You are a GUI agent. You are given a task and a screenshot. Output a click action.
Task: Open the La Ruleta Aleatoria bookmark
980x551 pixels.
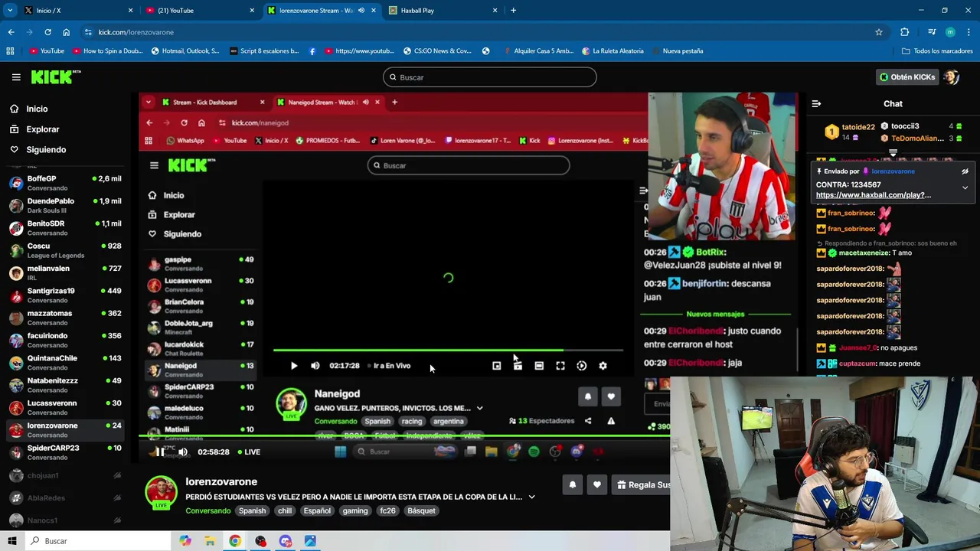(x=612, y=51)
